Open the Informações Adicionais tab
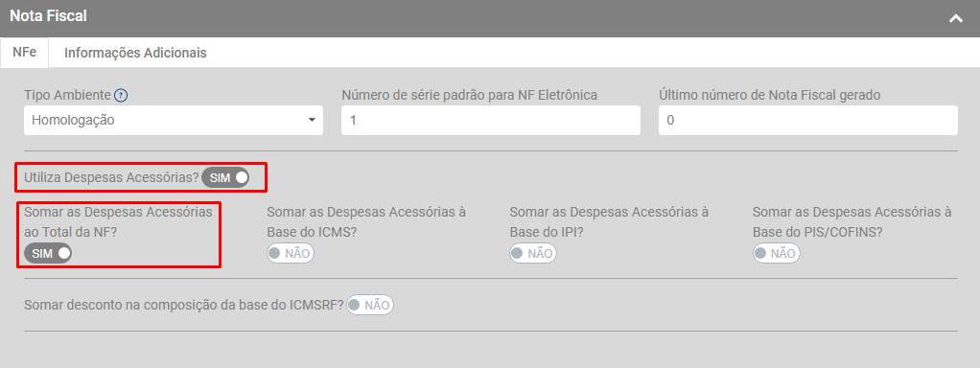Viewport: 980px width, 368px height. [x=135, y=53]
